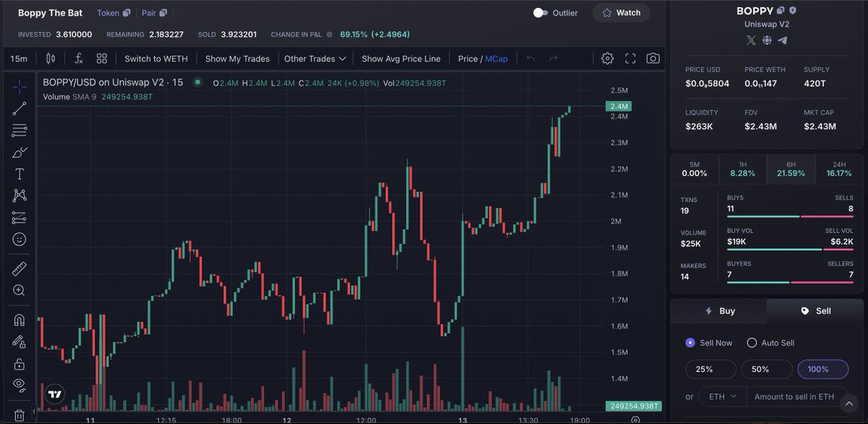This screenshot has width=868, height=424.
Task: Select the Auto Sell radio option
Action: coord(752,342)
